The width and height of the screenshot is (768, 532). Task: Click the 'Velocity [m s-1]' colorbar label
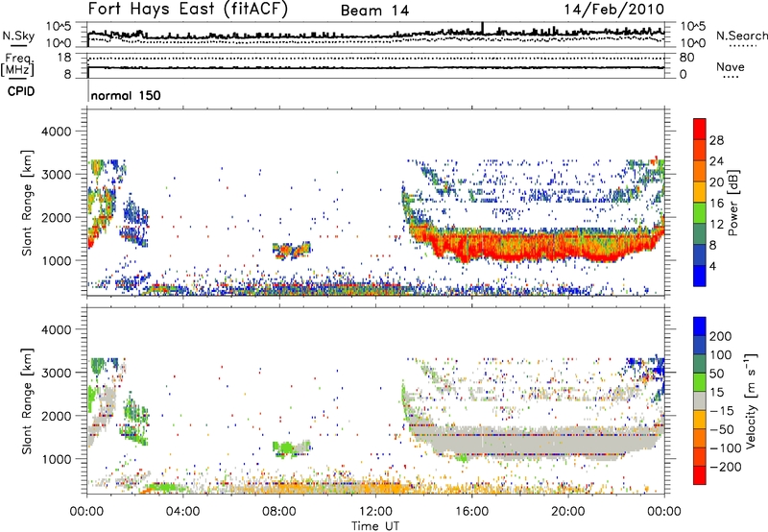click(x=751, y=400)
